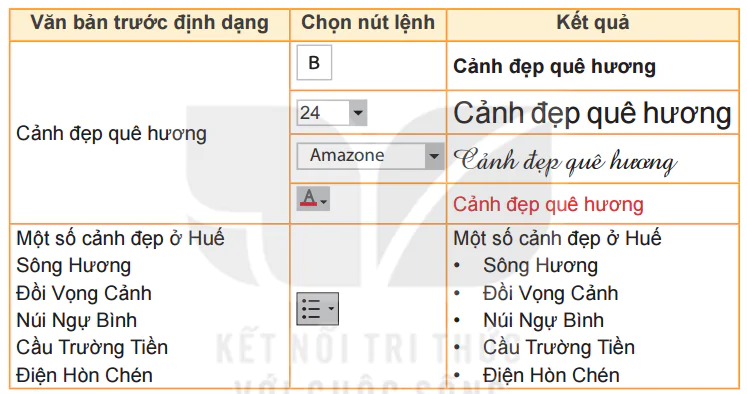Screen dimensions: 747x394
Task: Expand the font color dropdown arrow
Action: 324,202
